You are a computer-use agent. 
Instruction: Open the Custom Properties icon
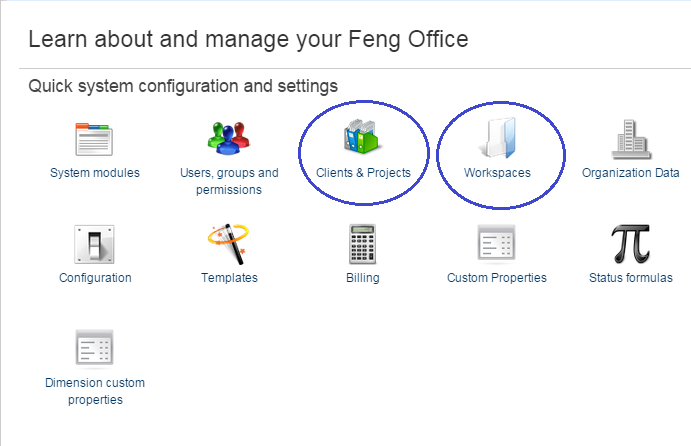pyautogui.click(x=497, y=242)
